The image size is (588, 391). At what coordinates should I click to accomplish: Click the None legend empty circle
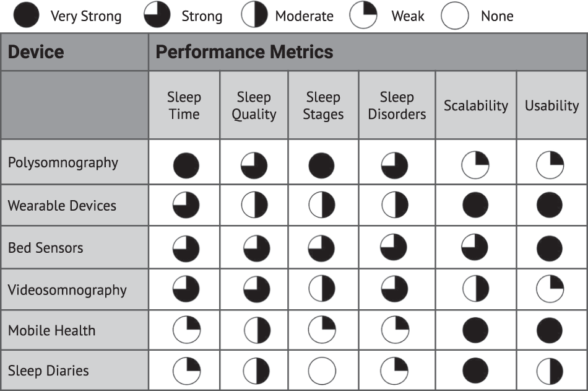click(x=454, y=15)
